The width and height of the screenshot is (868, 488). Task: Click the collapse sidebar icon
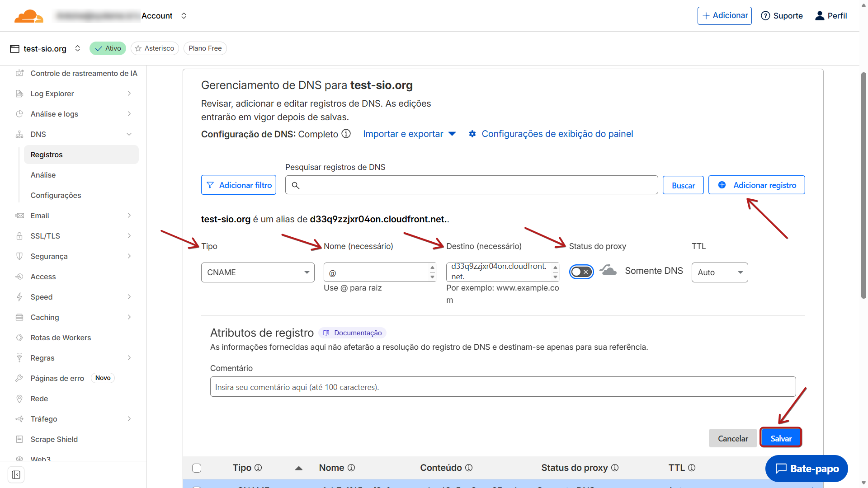pos(16,474)
